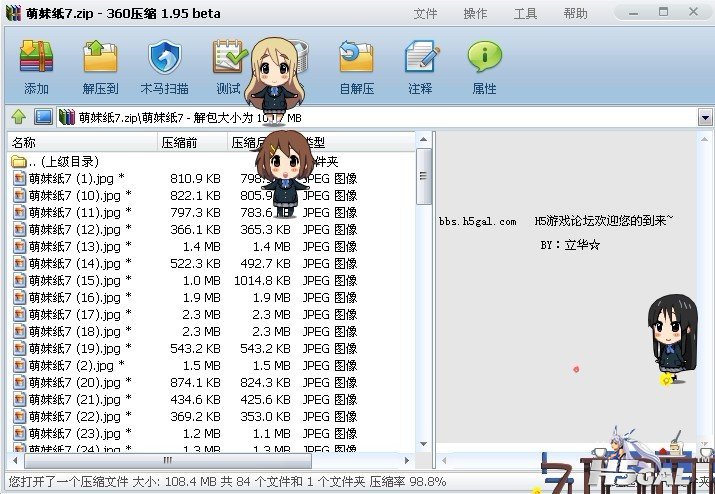Screen dimensions: 715x494
Task: Run the Trojan scan (木马扫描) shield icon
Action: click(x=165, y=57)
